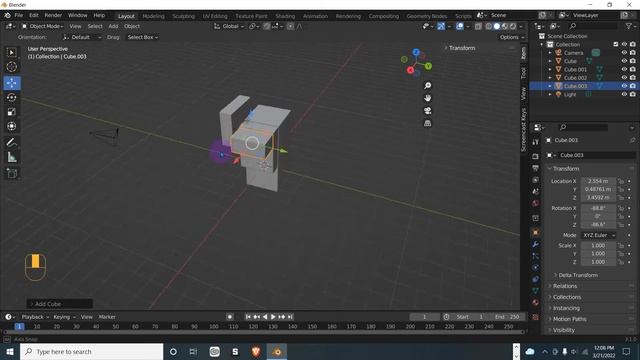This screenshot has width=640, height=360.
Task: Click the Scale X value field
Action: (598, 246)
